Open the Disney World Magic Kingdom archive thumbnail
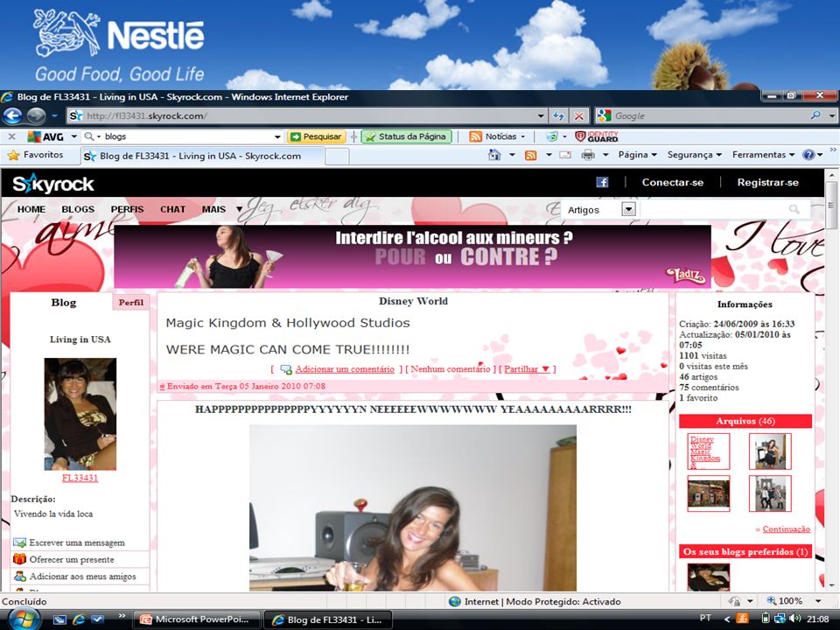The width and height of the screenshot is (840, 630). [708, 451]
